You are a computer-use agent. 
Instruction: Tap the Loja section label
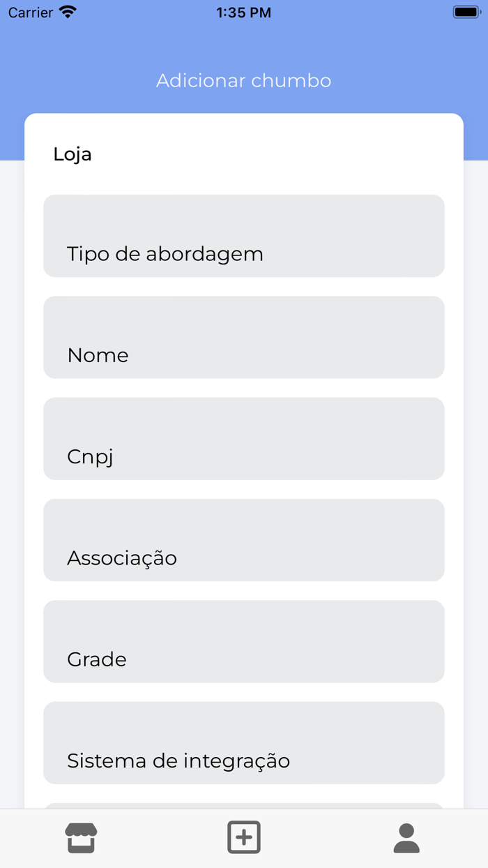[72, 154]
